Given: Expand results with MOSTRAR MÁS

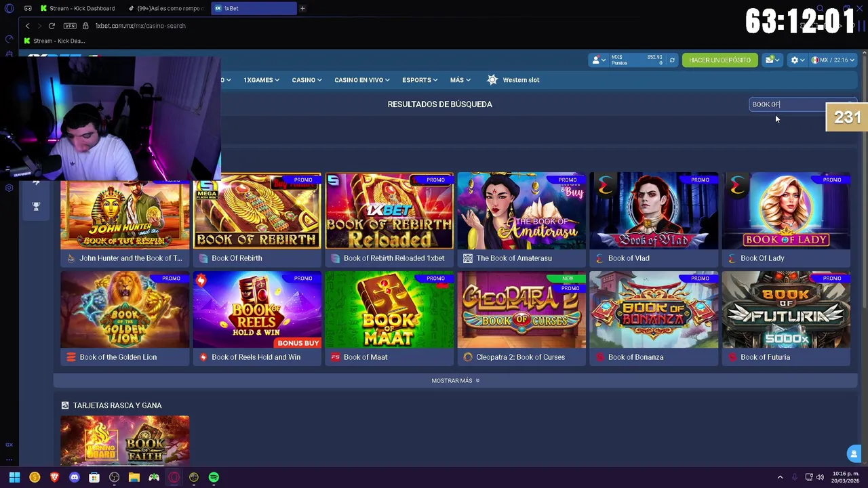Looking at the screenshot, I should pyautogui.click(x=455, y=381).
